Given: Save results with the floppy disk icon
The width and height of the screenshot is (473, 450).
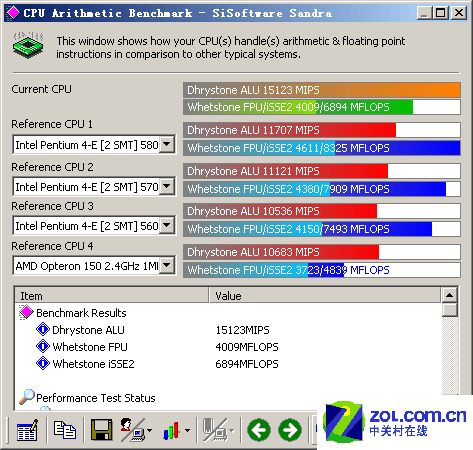Looking at the screenshot, I should [102, 430].
